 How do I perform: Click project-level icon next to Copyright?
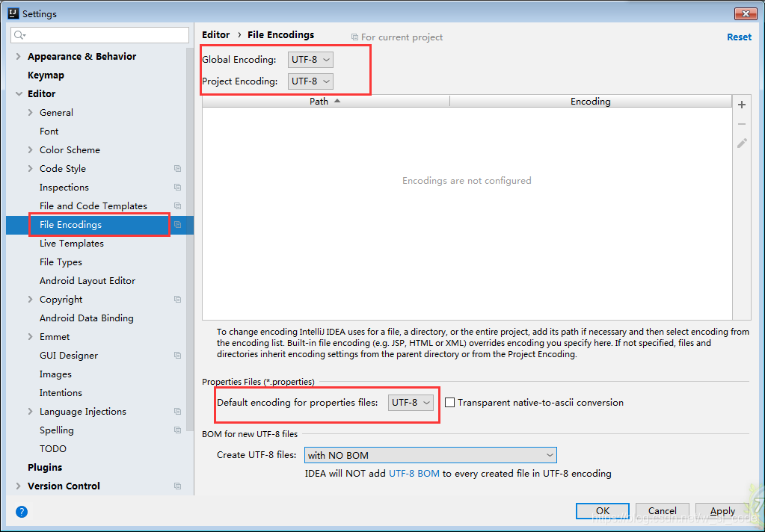pos(177,300)
